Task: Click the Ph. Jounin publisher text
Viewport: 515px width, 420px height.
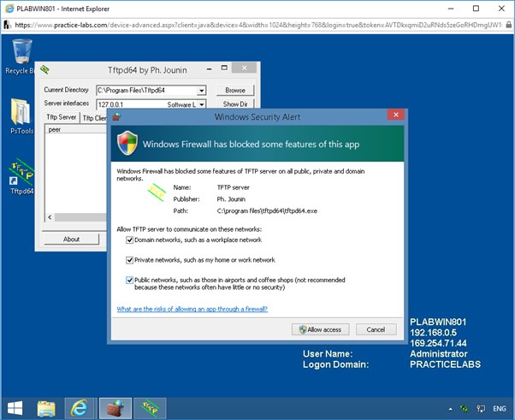Action: pos(231,199)
